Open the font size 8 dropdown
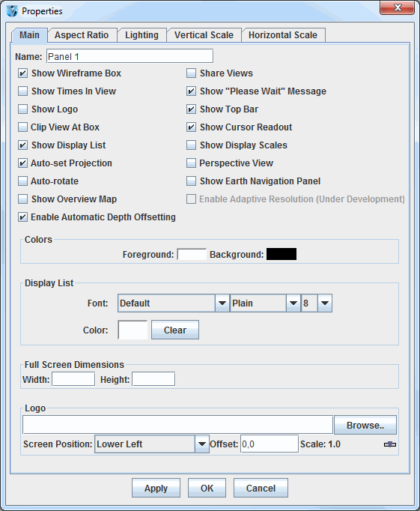Screen dimensions: 420x511 tap(317, 303)
